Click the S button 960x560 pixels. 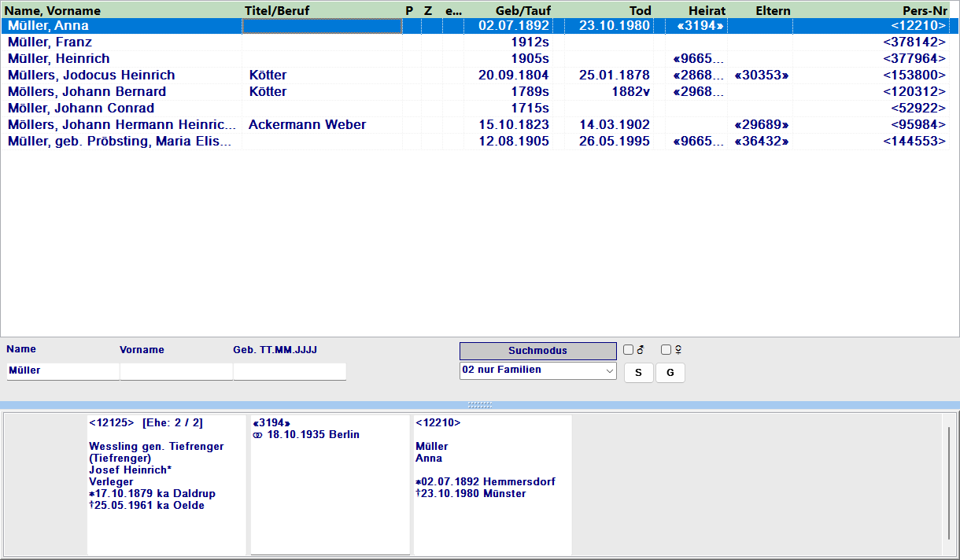click(638, 373)
